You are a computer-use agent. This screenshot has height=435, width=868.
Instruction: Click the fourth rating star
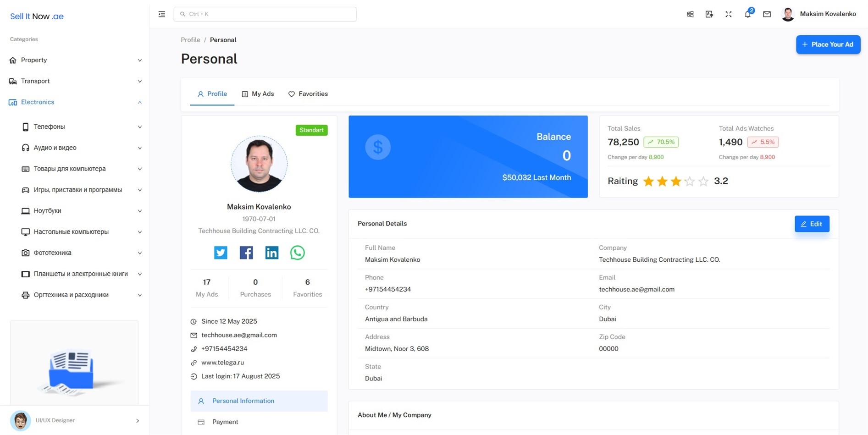689,182
